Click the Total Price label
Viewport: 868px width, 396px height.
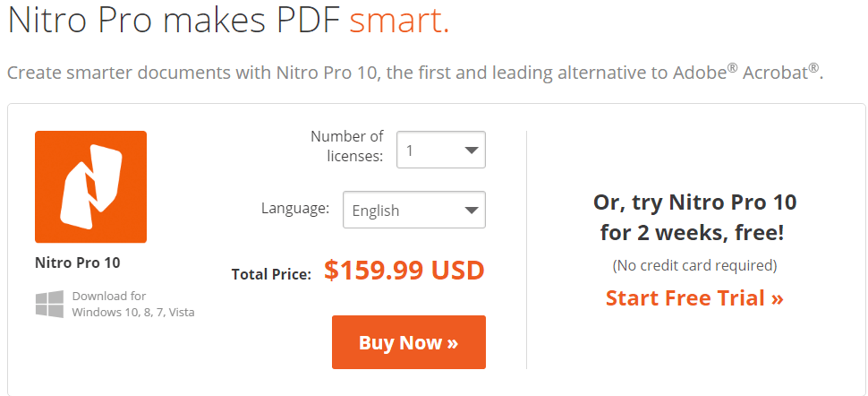[x=272, y=274]
